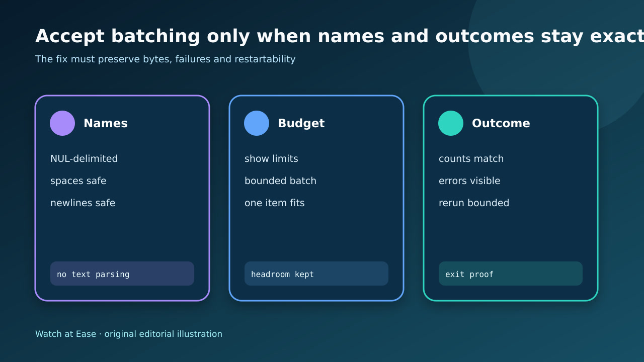Select the "Budget" card heading
The width and height of the screenshot is (644, 362).
click(x=301, y=123)
